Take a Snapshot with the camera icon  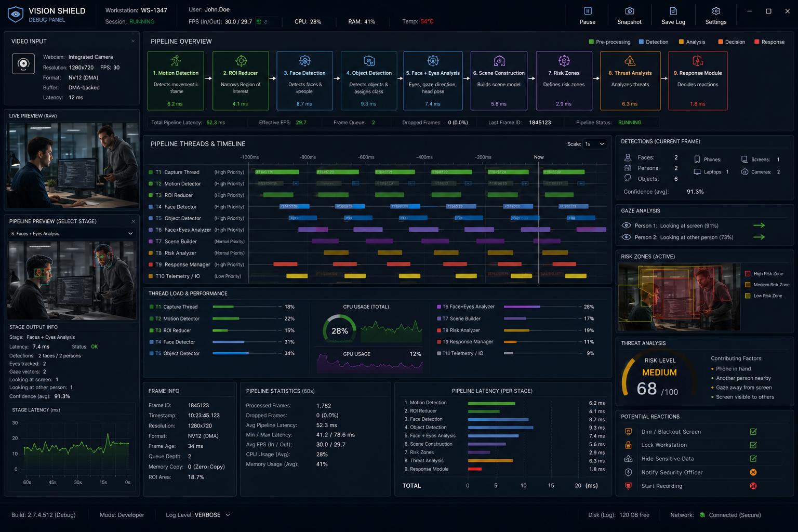click(x=629, y=11)
